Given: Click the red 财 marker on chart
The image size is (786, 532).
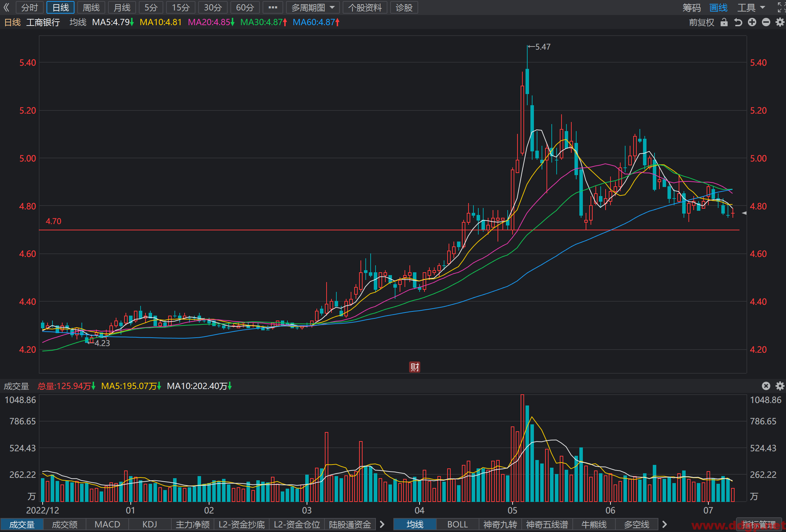Looking at the screenshot, I should tap(415, 367).
